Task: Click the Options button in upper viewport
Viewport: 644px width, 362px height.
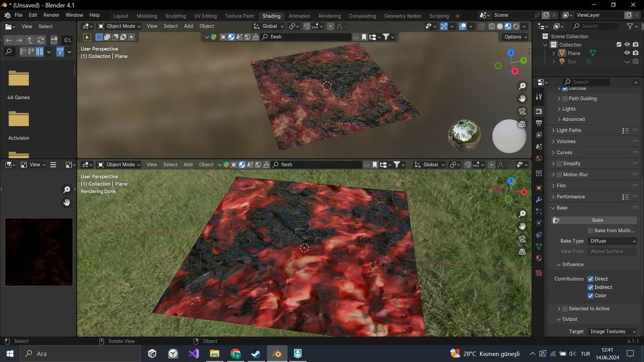Action: [x=516, y=37]
